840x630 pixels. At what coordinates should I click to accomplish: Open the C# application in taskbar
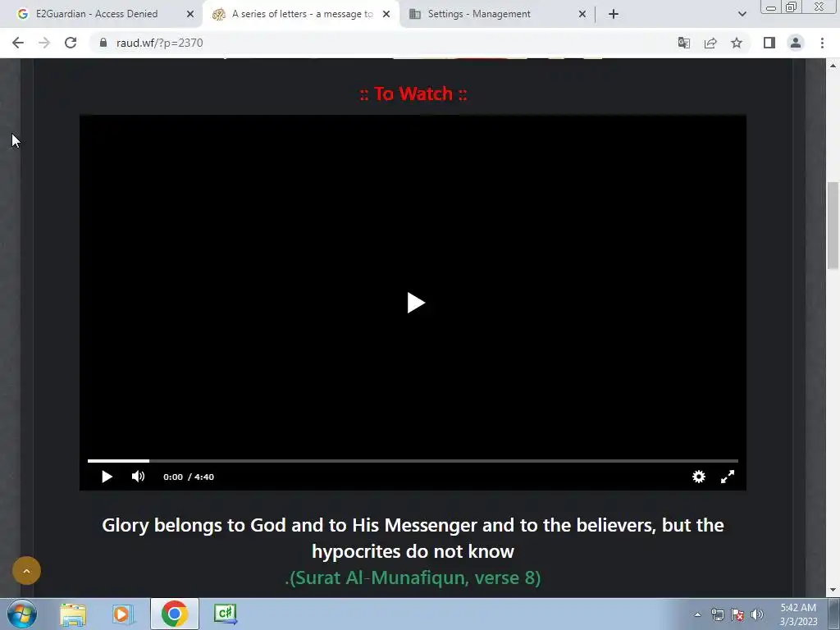tap(225, 614)
